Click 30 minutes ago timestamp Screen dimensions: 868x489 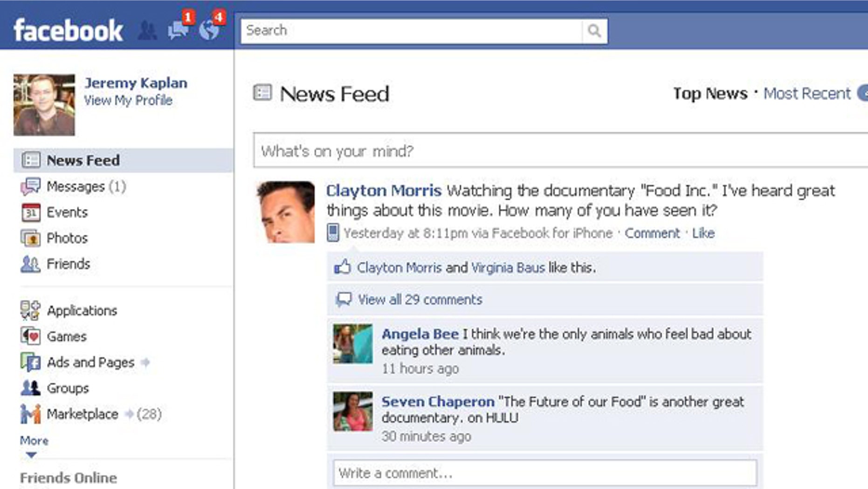[x=427, y=436]
